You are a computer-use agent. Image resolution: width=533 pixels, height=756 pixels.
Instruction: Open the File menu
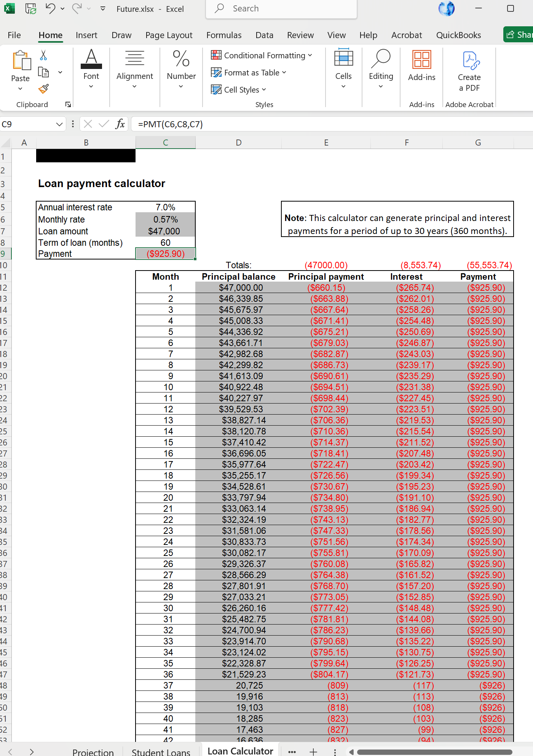(x=14, y=35)
